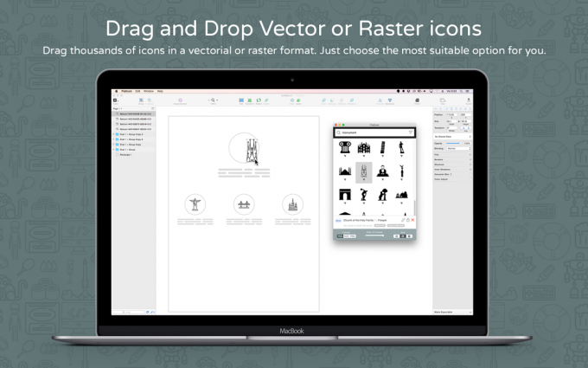Select the Discobolus statue icon
Viewport: 588px width, 368px height.
[x=364, y=195]
